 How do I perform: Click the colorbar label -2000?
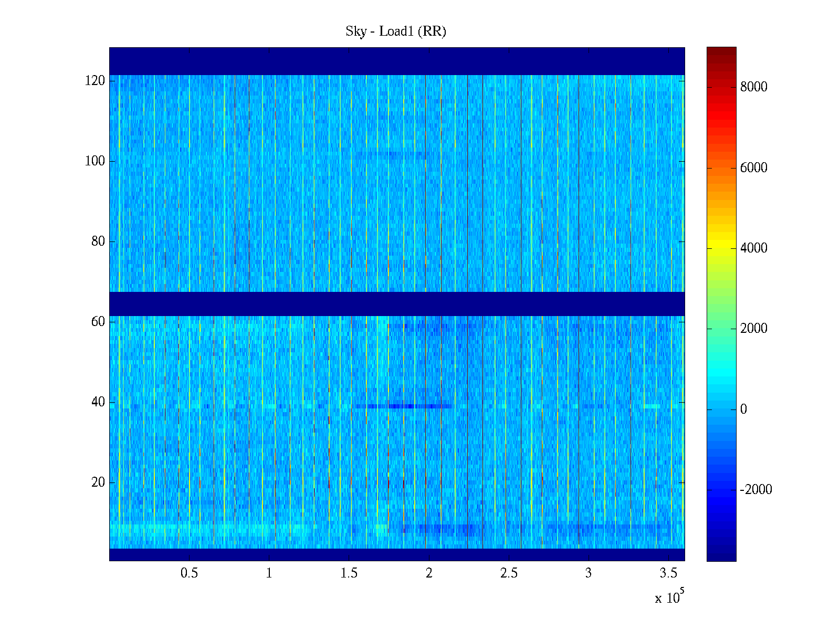click(755, 490)
